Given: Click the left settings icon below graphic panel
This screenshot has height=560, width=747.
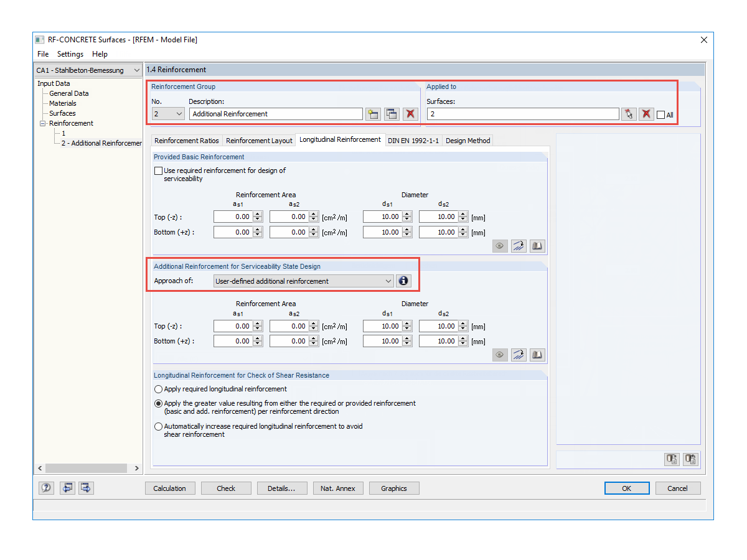Looking at the screenshot, I should click(x=672, y=460).
